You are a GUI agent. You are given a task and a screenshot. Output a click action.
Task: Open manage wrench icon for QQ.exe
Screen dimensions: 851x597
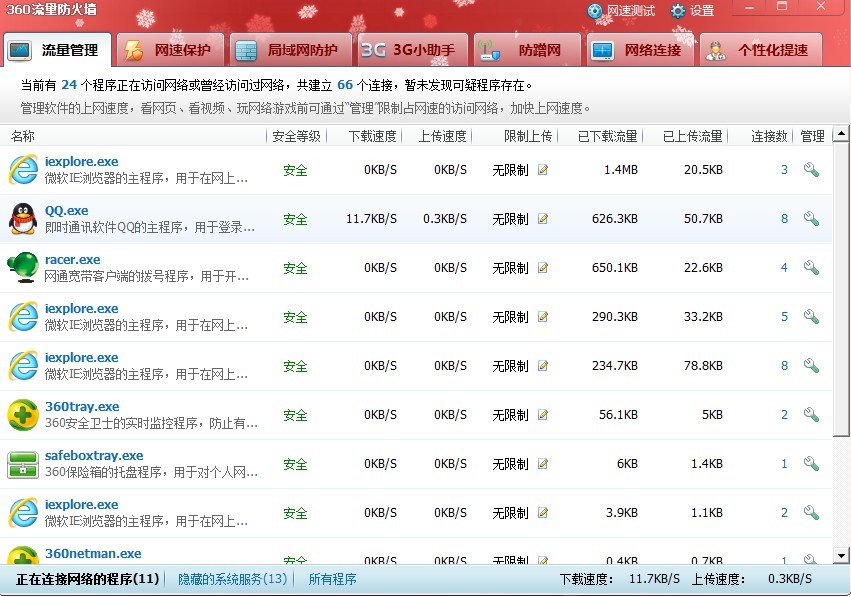(x=811, y=219)
